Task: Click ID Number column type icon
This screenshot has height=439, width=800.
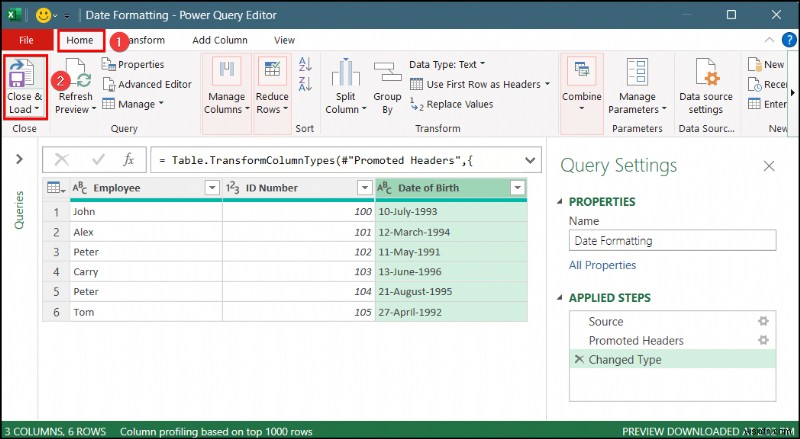Action: point(233,188)
